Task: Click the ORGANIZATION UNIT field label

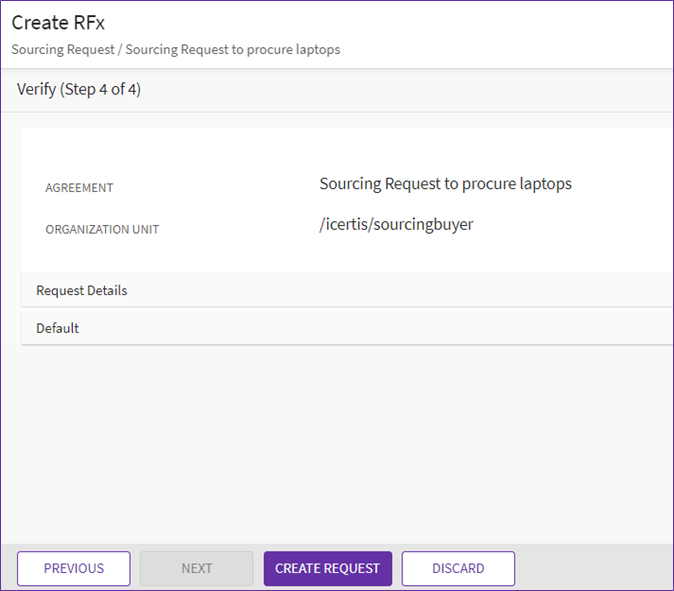Action: click(x=102, y=230)
